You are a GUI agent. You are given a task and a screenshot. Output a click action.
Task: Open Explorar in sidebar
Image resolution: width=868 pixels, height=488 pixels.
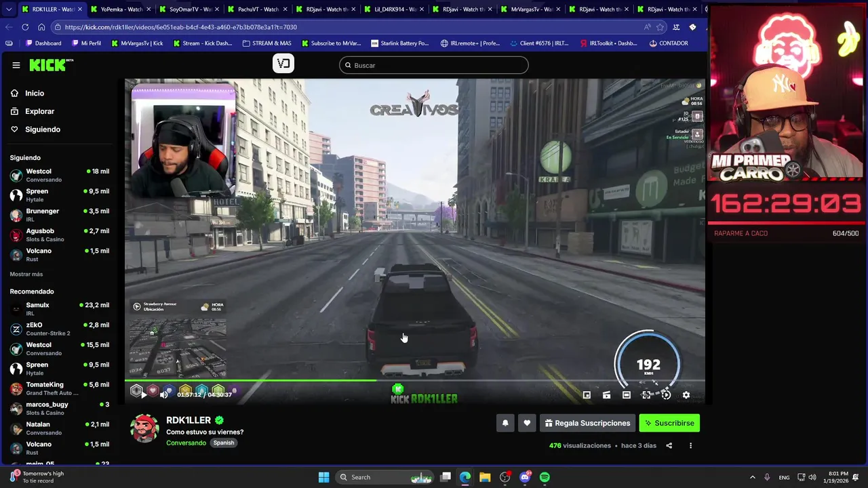pos(39,111)
